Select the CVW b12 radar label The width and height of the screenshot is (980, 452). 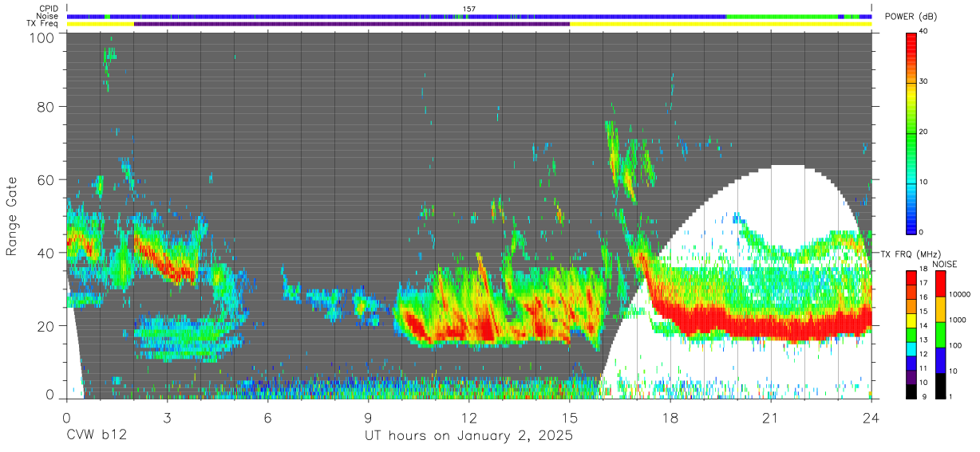pyautogui.click(x=97, y=437)
